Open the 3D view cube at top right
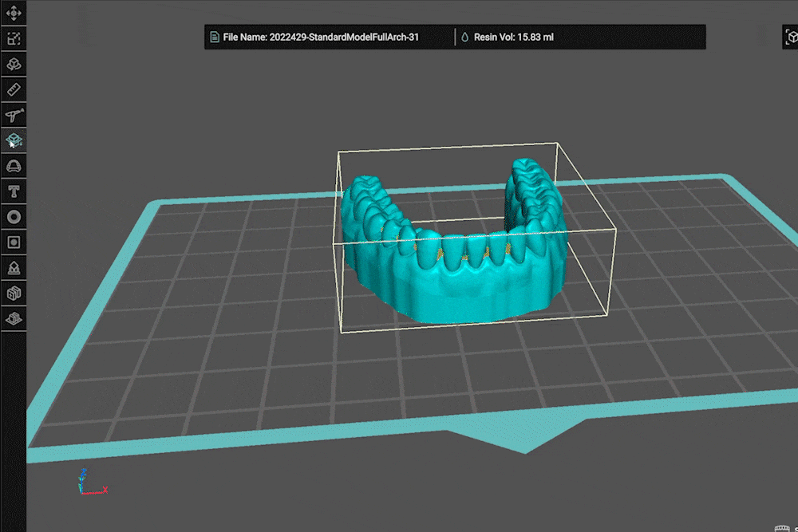798x532 pixels. tap(791, 37)
